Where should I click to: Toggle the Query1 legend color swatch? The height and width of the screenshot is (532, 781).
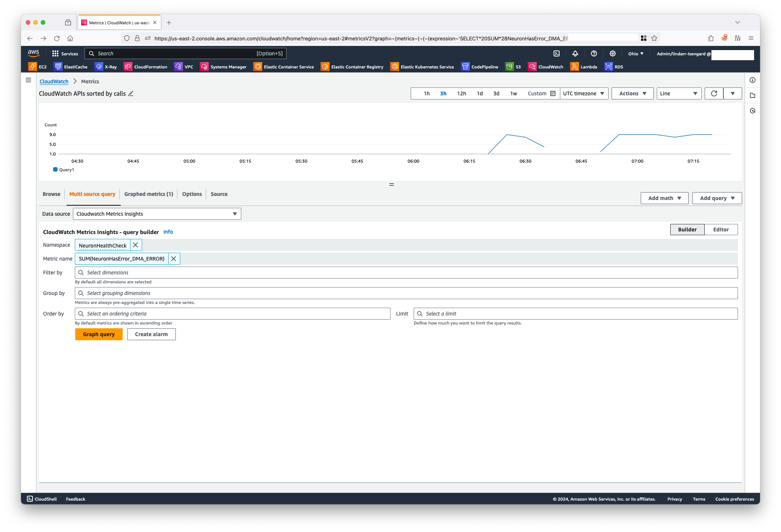click(x=55, y=170)
